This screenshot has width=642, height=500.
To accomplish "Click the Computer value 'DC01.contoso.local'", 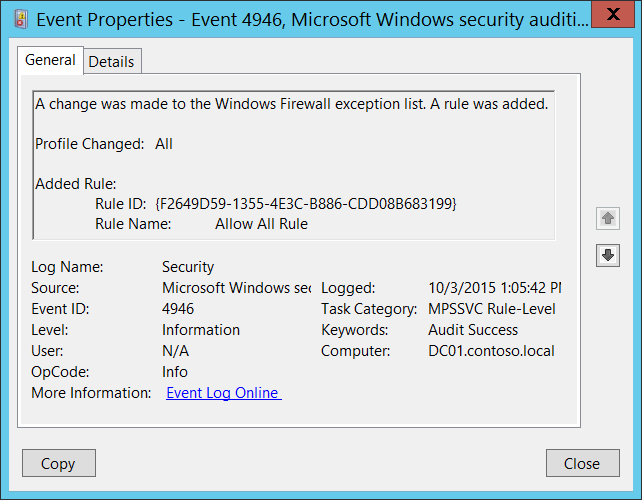I will [491, 351].
